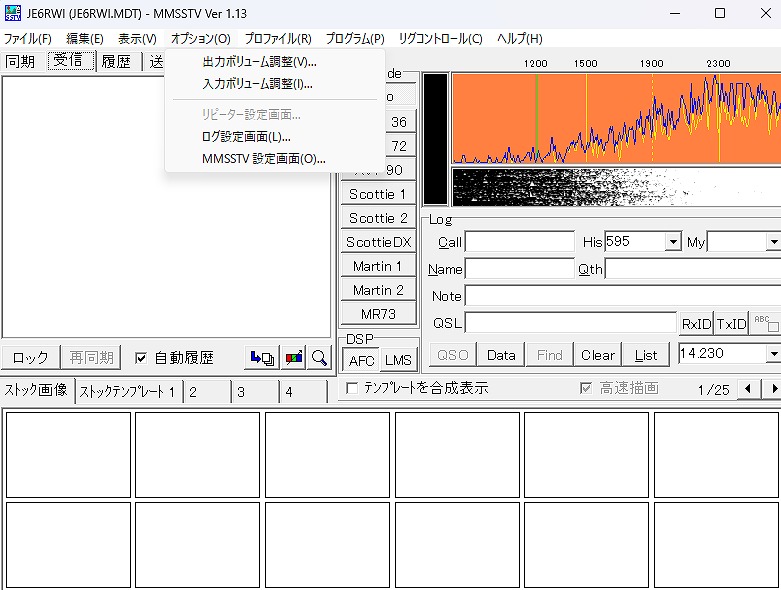Click the color adjustment icon beside the magnifier

pos(294,357)
